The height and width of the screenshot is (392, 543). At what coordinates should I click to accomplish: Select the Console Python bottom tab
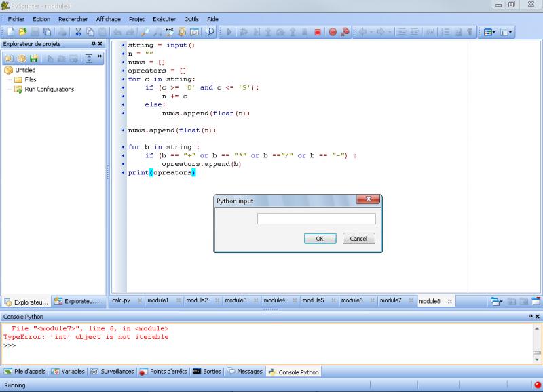(294, 372)
